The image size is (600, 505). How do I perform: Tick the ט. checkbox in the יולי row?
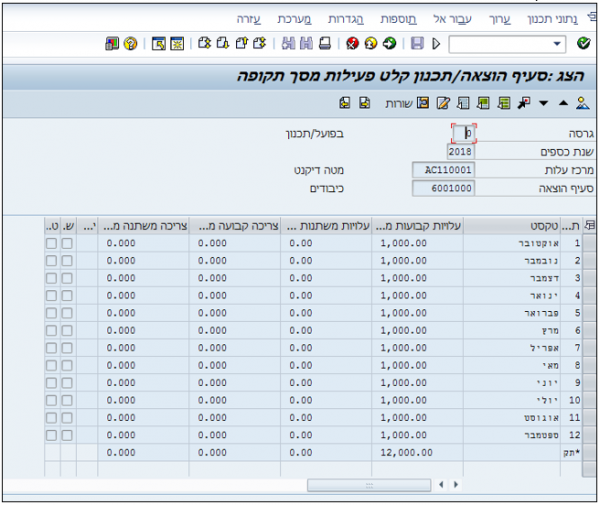[51, 401]
